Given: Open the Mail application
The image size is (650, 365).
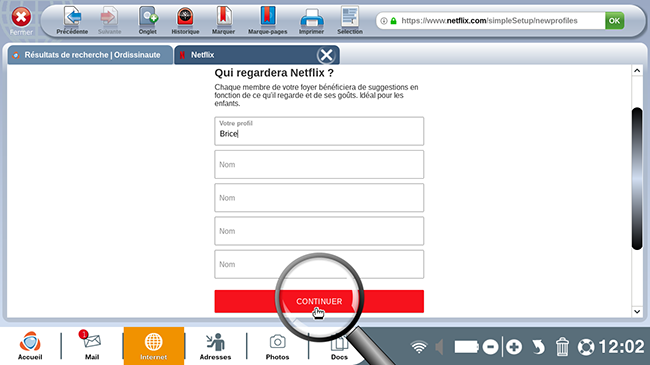Looking at the screenshot, I should (92, 346).
